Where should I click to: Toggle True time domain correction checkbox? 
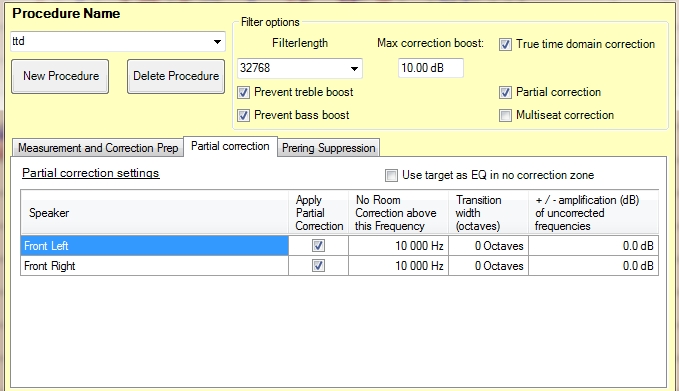(505, 44)
